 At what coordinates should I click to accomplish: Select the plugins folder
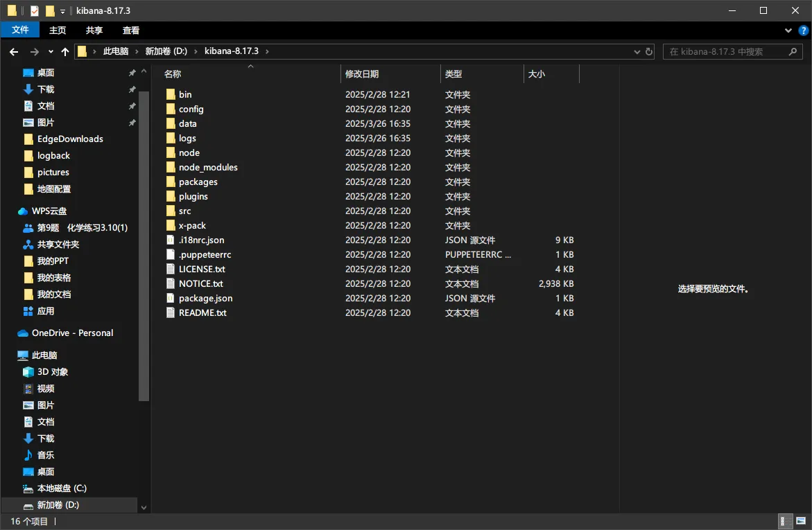pyautogui.click(x=193, y=196)
